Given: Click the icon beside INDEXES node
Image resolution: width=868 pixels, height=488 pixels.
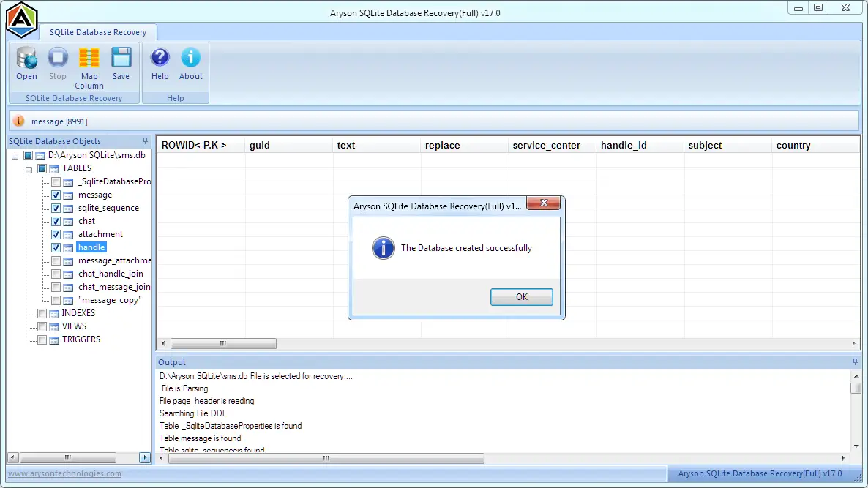Looking at the screenshot, I should 54,314.
